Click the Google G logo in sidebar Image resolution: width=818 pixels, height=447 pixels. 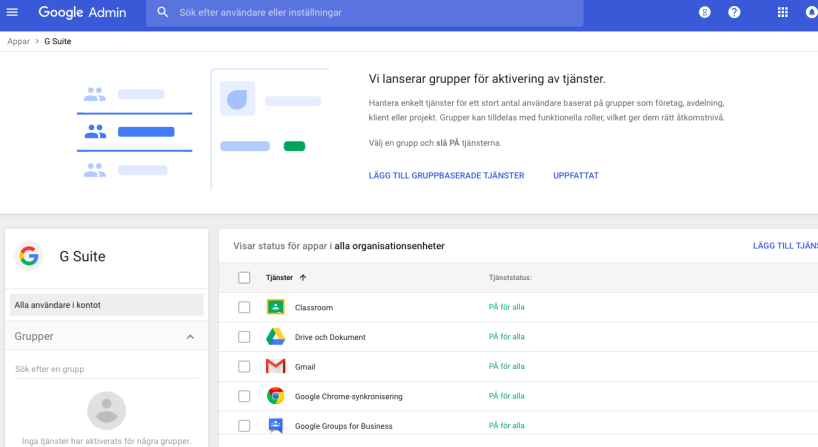pos(29,256)
